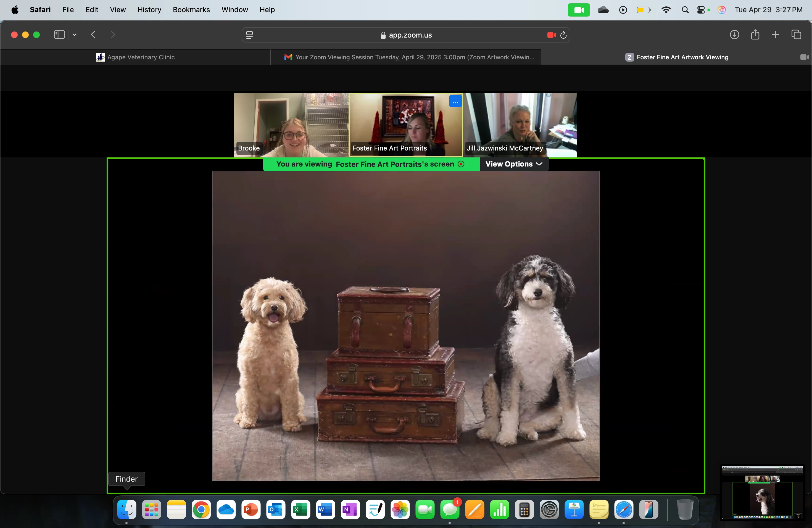Open Control Center in menu bar

tap(701, 10)
